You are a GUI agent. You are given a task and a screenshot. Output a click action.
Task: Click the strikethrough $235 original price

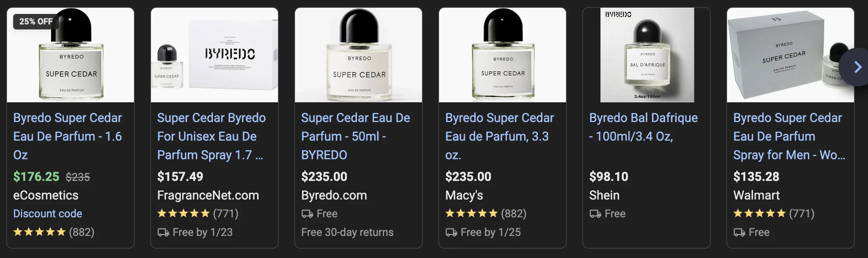pyautogui.click(x=77, y=177)
